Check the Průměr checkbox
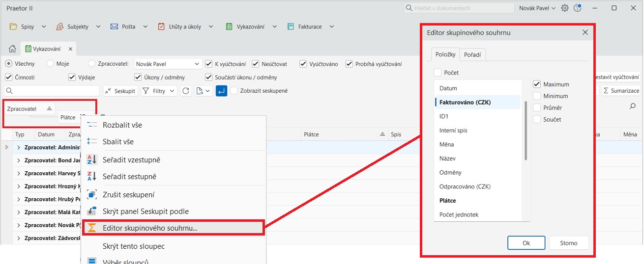Viewport: 644px width, 264px height. pos(537,107)
